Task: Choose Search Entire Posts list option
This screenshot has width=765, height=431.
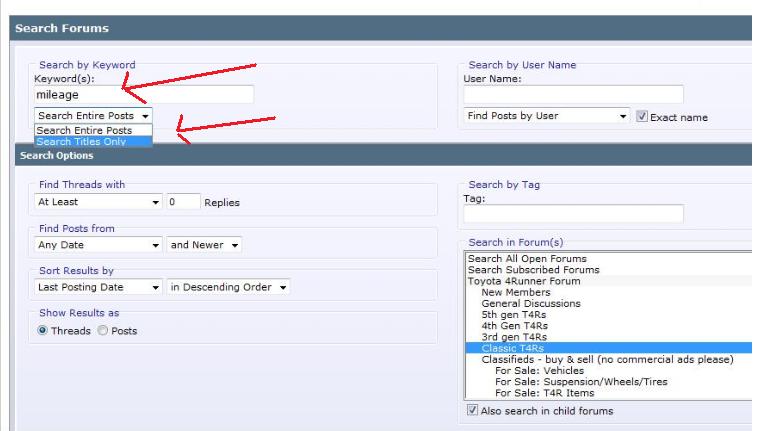Action: click(x=93, y=130)
